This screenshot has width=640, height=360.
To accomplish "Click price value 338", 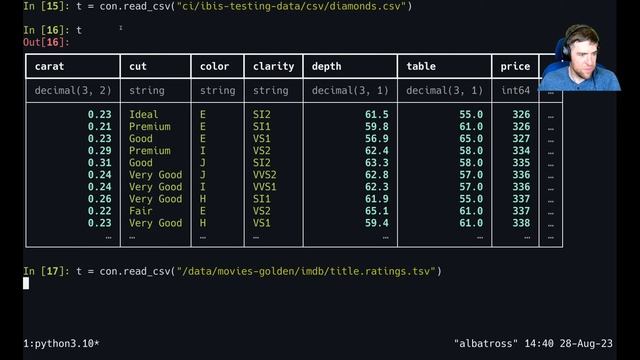I will pos(521,223).
